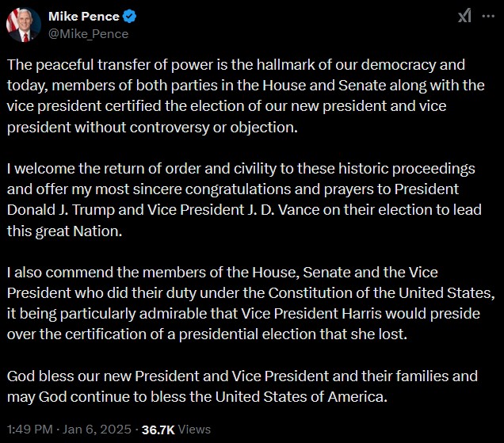Click the Jan 6, 2025 date
This screenshot has width=504, height=443.
pos(97,430)
